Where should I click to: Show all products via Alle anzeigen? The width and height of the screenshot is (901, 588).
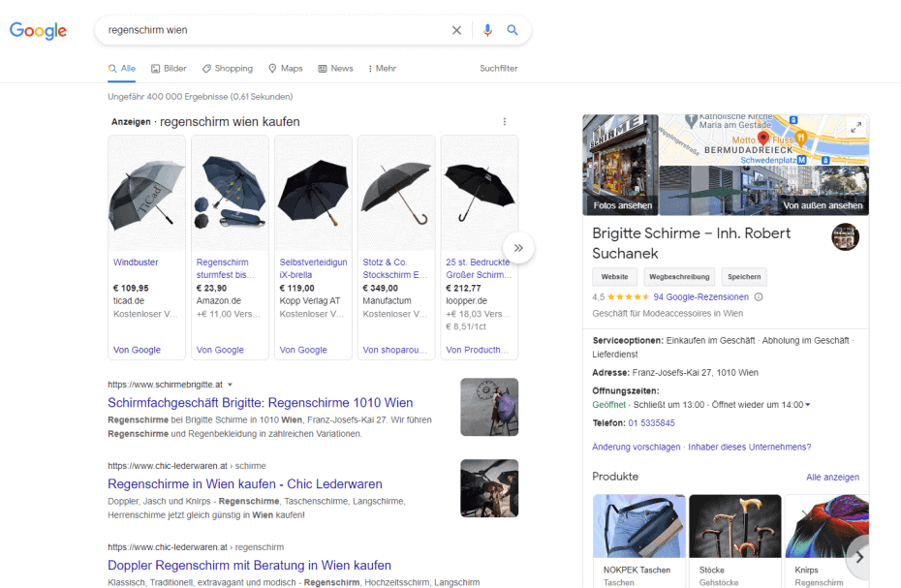tap(832, 477)
